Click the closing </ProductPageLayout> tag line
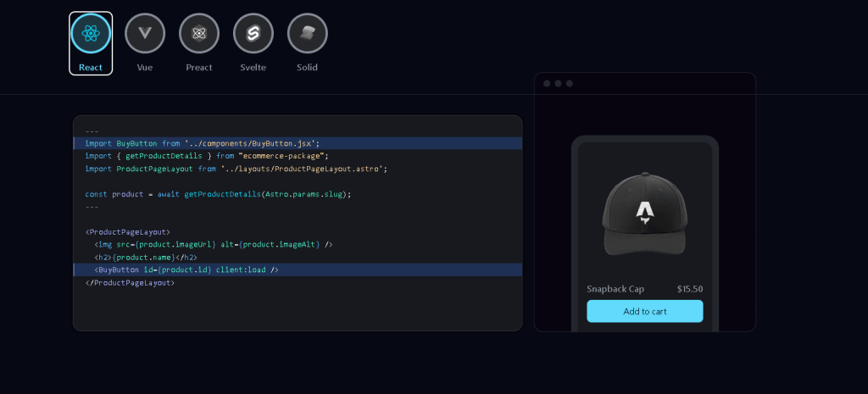 point(130,283)
